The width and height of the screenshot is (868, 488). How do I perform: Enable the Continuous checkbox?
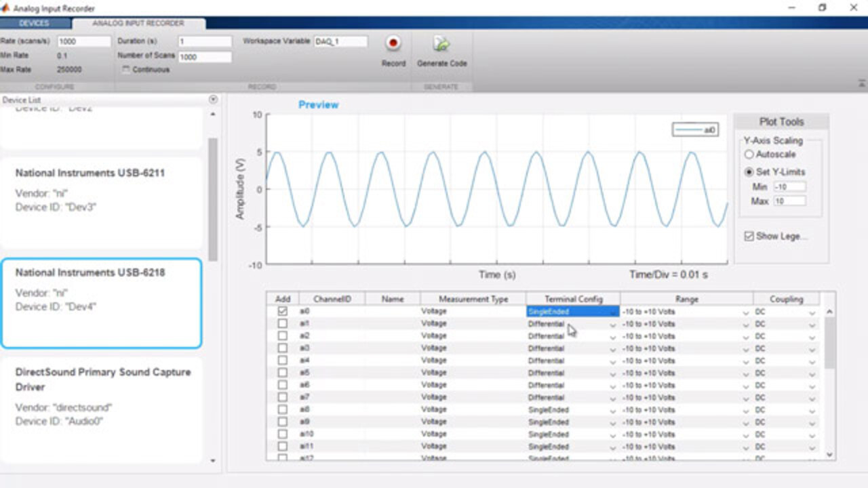[x=126, y=70]
